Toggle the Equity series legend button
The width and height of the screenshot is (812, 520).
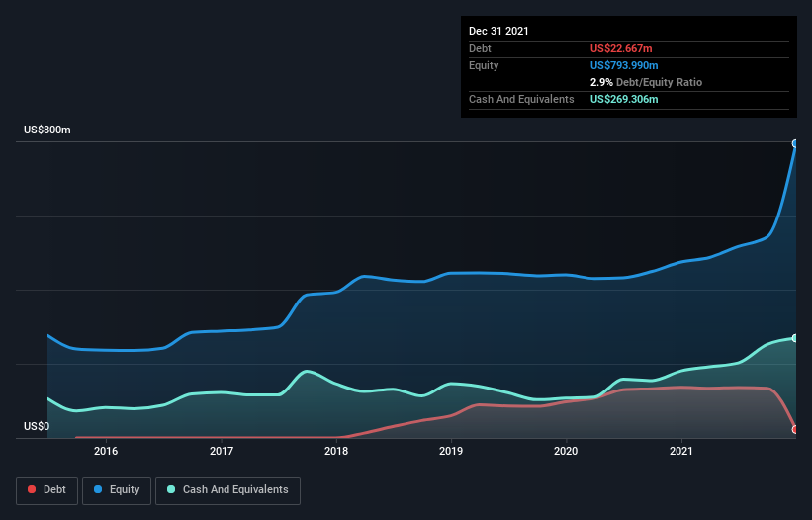coord(117,490)
